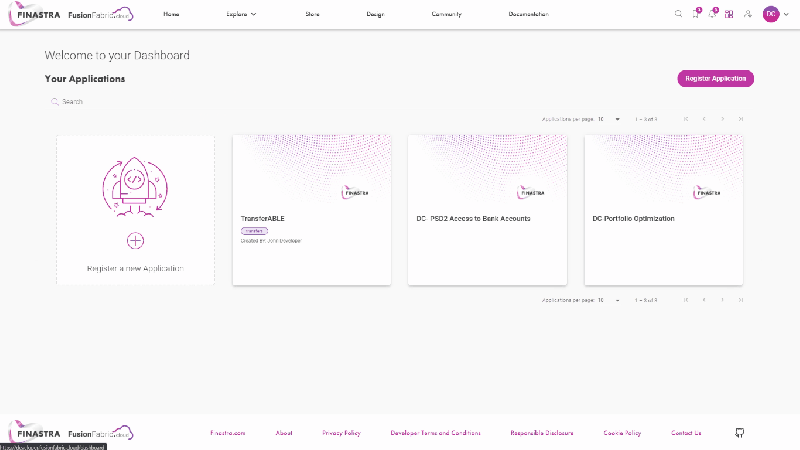Click the DC profile avatar
This screenshot has height=450, width=800.
click(771, 14)
